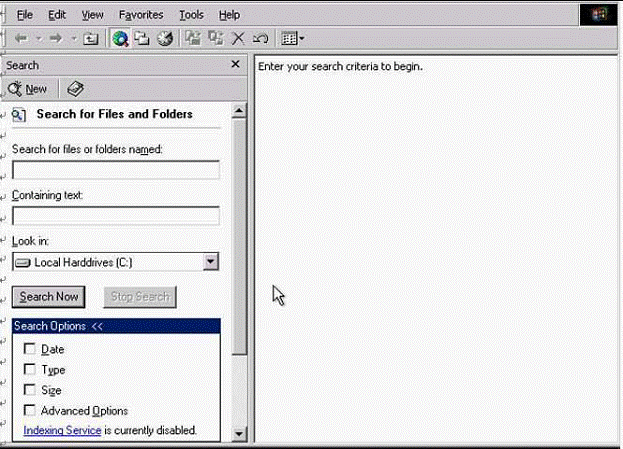Collapse the Search Options section
623x449 pixels.
pos(97,326)
